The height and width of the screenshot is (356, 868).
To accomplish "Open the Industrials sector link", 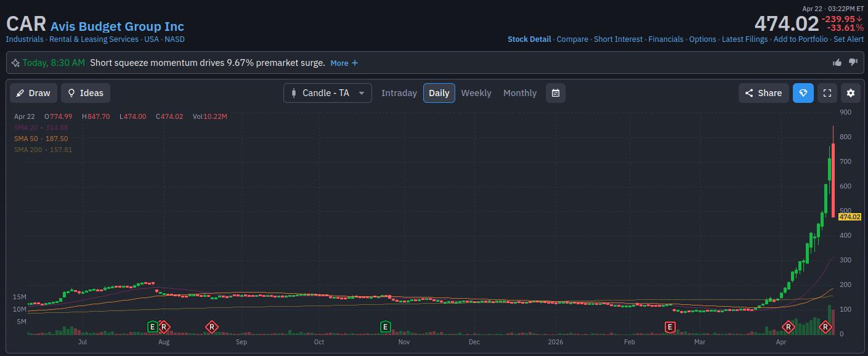I will tap(25, 39).
